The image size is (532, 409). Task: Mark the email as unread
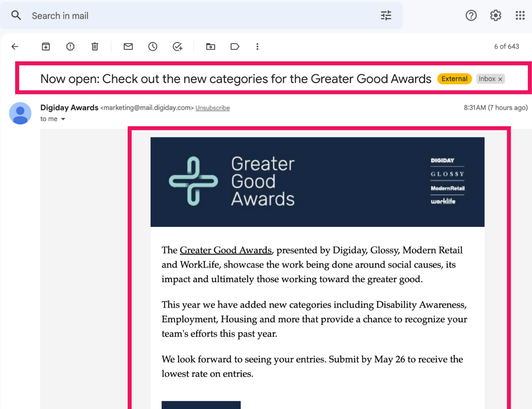[128, 47]
